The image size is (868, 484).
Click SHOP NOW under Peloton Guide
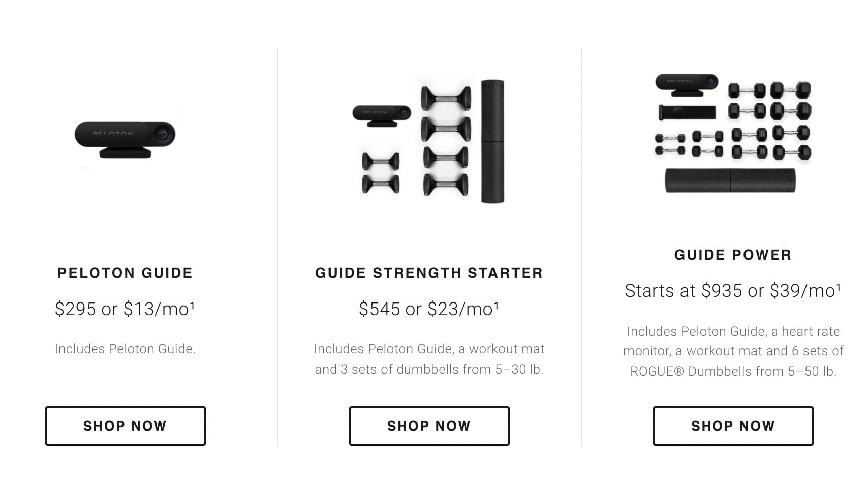(125, 426)
